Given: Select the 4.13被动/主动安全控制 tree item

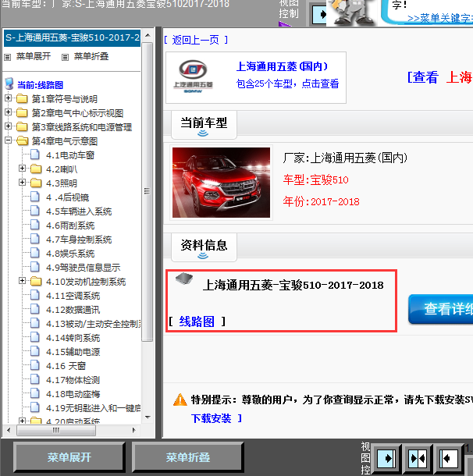Looking at the screenshot, I should click(x=94, y=324).
